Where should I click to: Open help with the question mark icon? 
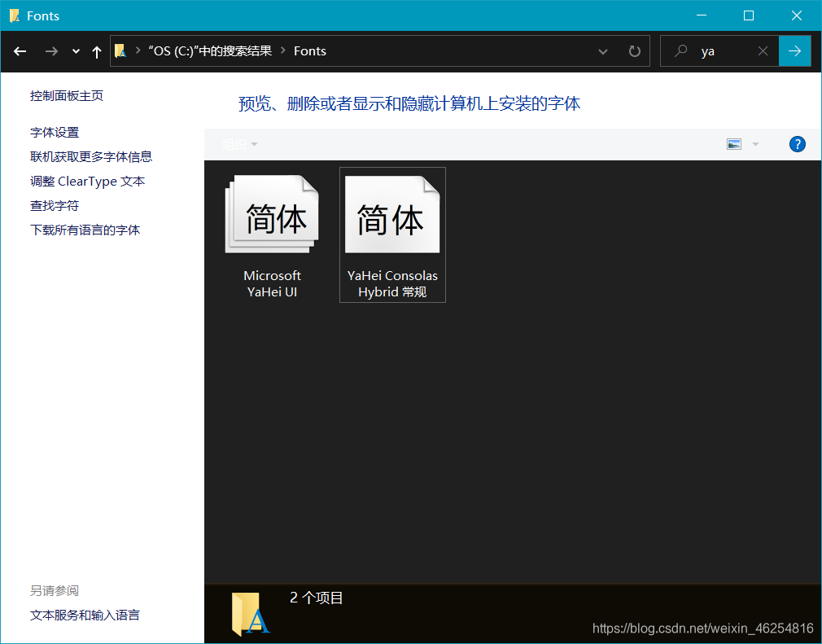pos(798,143)
